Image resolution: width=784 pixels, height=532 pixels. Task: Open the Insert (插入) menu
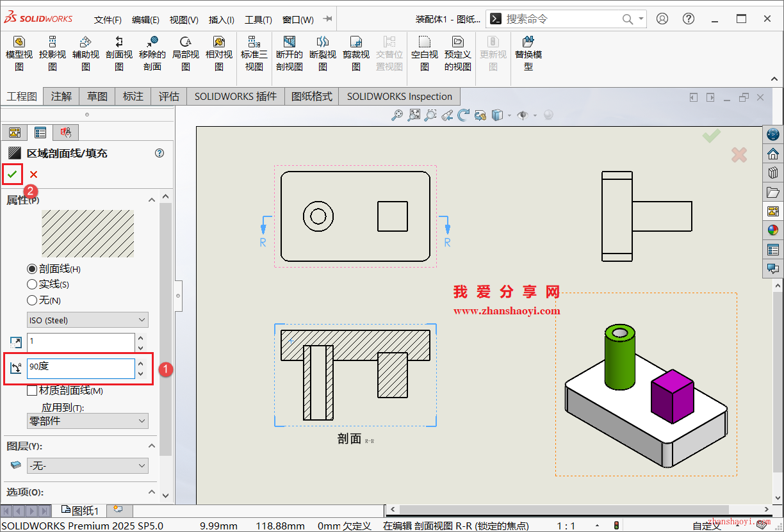(222, 20)
